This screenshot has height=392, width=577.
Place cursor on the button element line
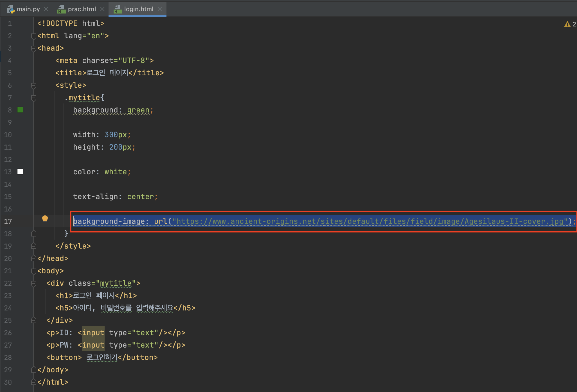[x=102, y=357]
